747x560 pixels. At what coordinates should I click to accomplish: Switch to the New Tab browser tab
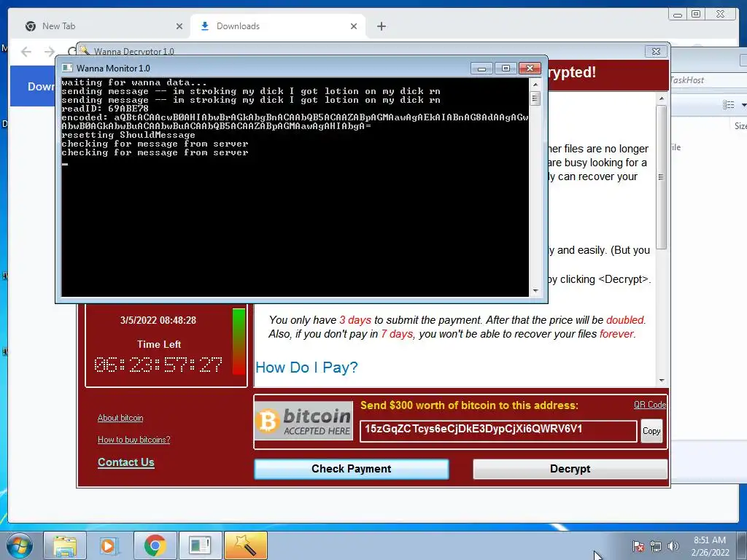click(102, 26)
